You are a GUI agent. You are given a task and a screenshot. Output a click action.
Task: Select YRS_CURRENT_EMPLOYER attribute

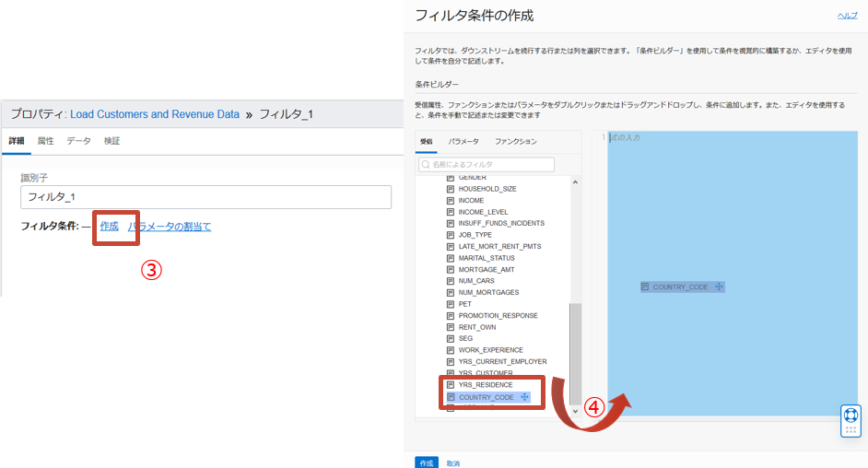502,362
